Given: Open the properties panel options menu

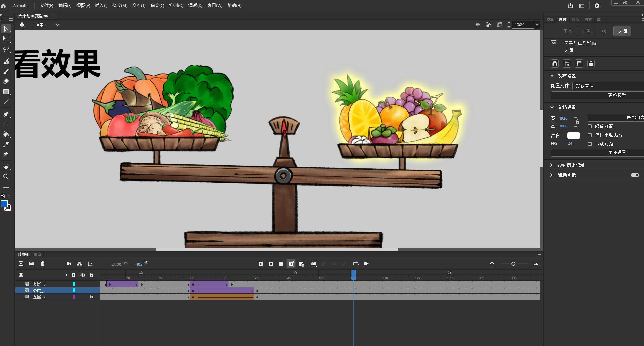Looking at the screenshot, I should (642, 20).
